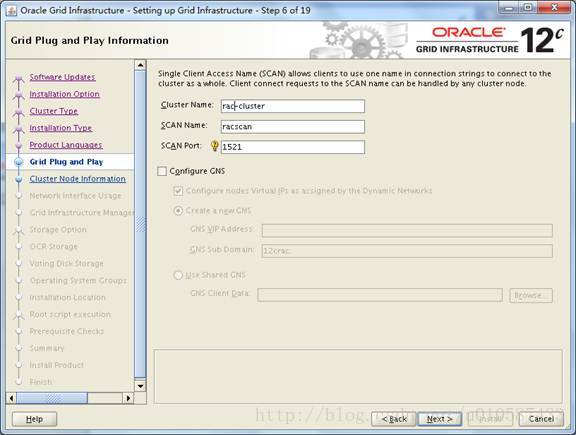Click the Help button

tap(35, 419)
